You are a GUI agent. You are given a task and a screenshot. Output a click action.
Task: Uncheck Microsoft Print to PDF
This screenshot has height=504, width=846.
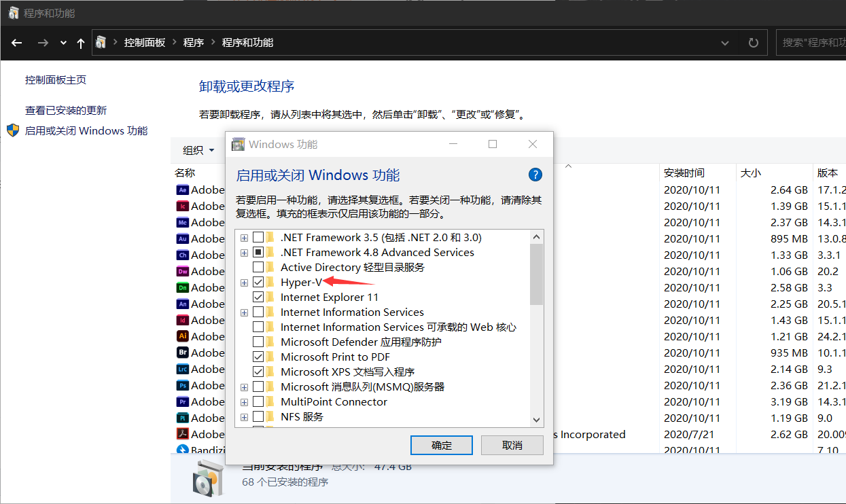click(258, 357)
